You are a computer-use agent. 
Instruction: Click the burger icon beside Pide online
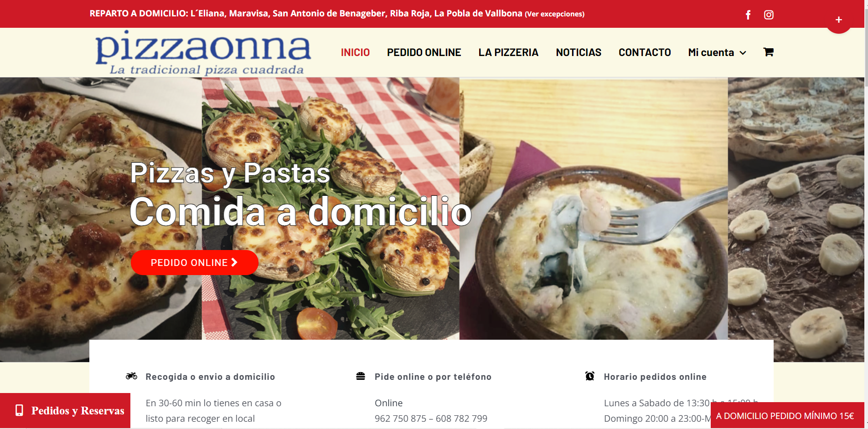[x=361, y=376]
